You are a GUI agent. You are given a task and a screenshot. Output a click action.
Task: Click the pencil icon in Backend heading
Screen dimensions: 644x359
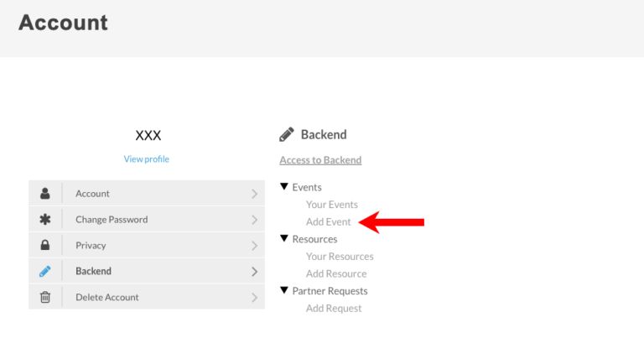click(287, 134)
